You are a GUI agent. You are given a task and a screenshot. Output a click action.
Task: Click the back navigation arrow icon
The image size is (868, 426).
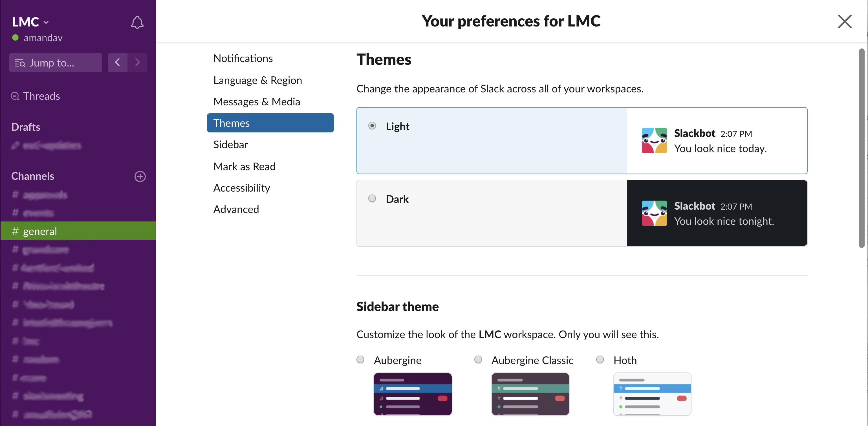pyautogui.click(x=117, y=63)
